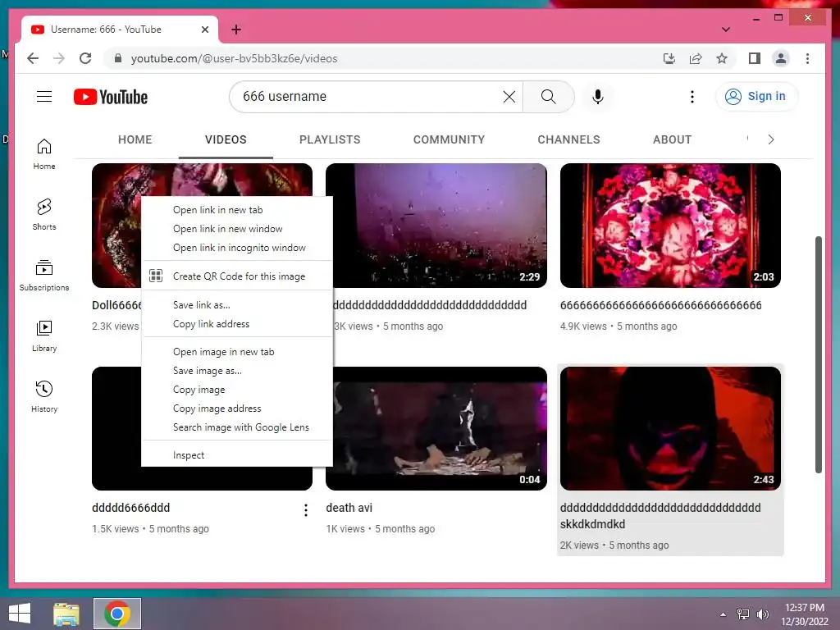
Task: Click the 2:43 red face thumbnail
Action: tap(670, 428)
